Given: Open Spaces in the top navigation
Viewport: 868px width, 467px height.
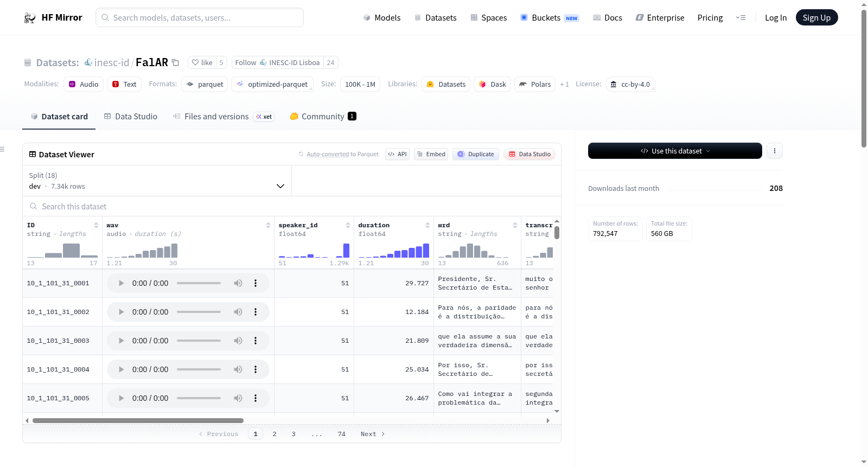Looking at the screenshot, I should pyautogui.click(x=489, y=18).
